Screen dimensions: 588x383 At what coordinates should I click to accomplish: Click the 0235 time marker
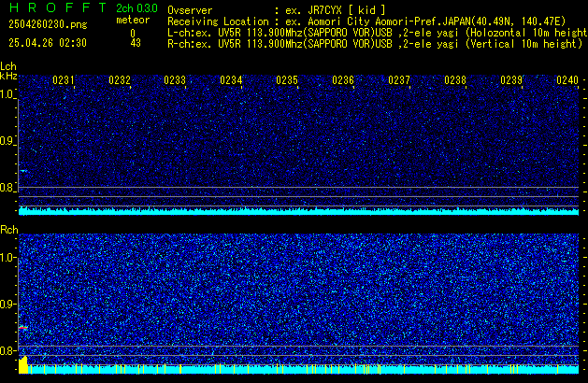coord(287,80)
